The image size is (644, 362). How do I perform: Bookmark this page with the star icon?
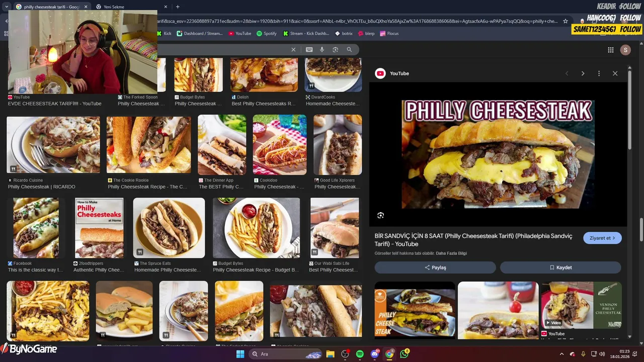click(x=566, y=21)
